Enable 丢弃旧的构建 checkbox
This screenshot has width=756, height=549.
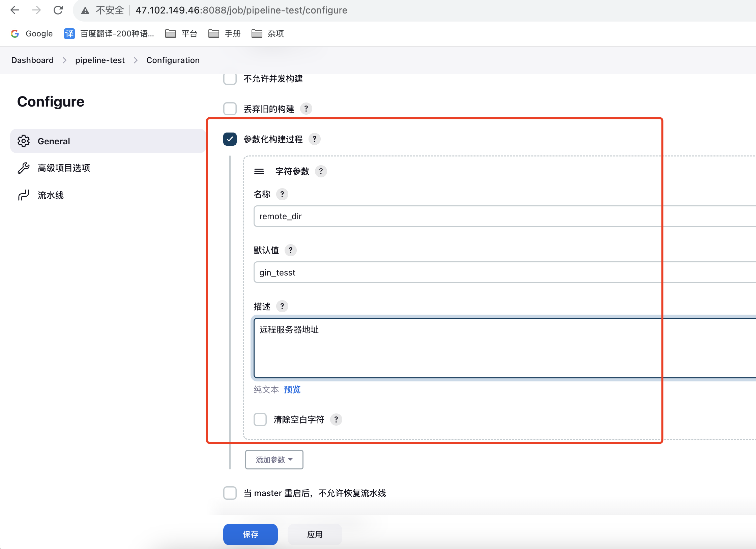click(230, 109)
